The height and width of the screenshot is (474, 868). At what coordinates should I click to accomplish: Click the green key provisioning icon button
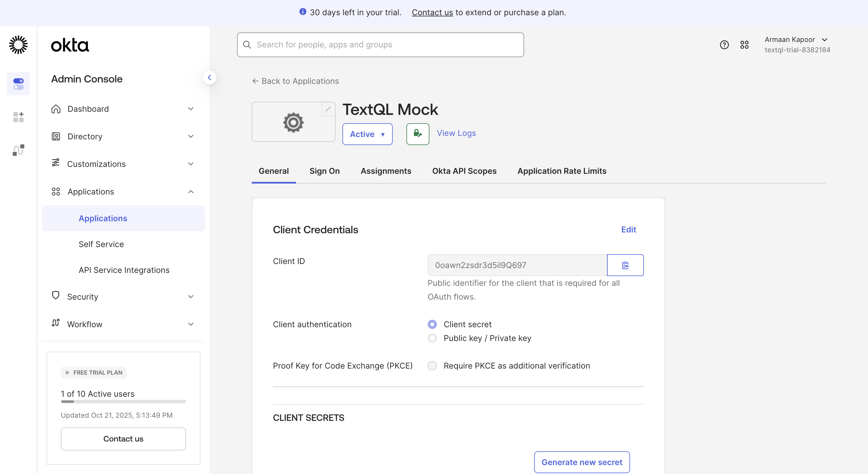[417, 134]
